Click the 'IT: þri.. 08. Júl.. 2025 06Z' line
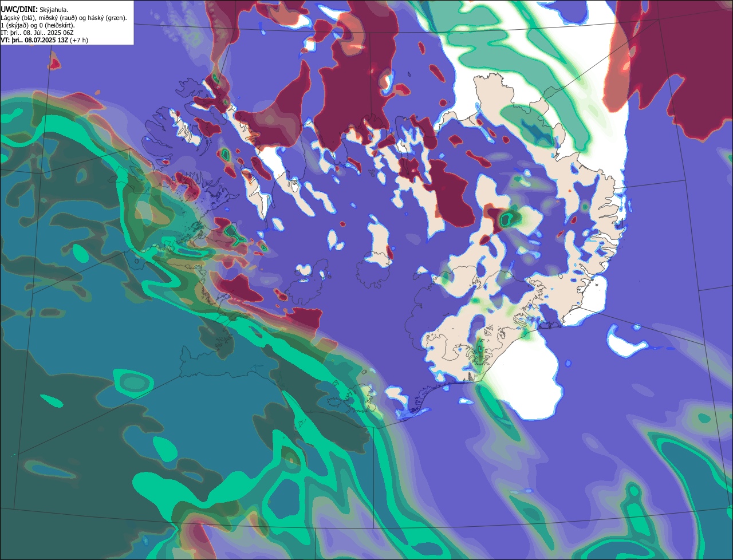 (37, 33)
